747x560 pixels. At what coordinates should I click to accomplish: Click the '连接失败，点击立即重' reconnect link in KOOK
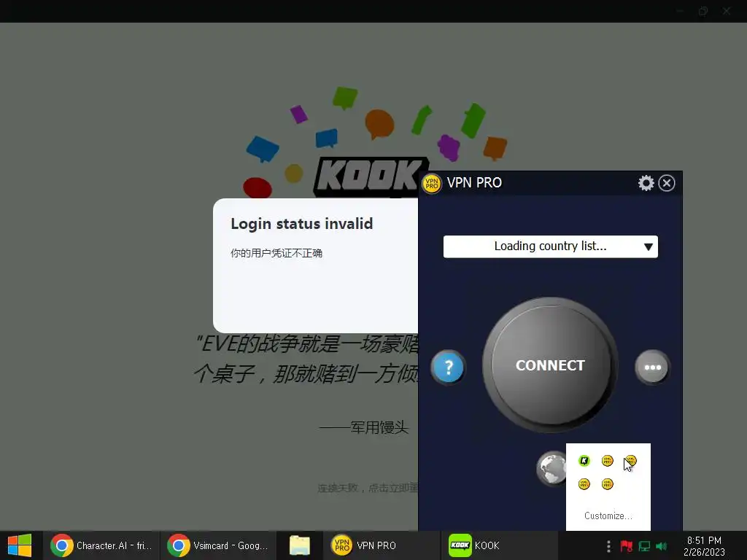coord(368,488)
